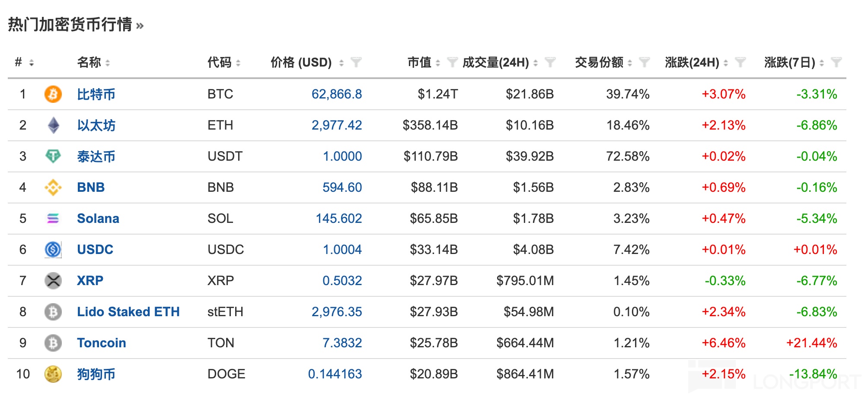Click the Tether green logo icon
Viewport: 868px width, 400px height.
point(53,156)
